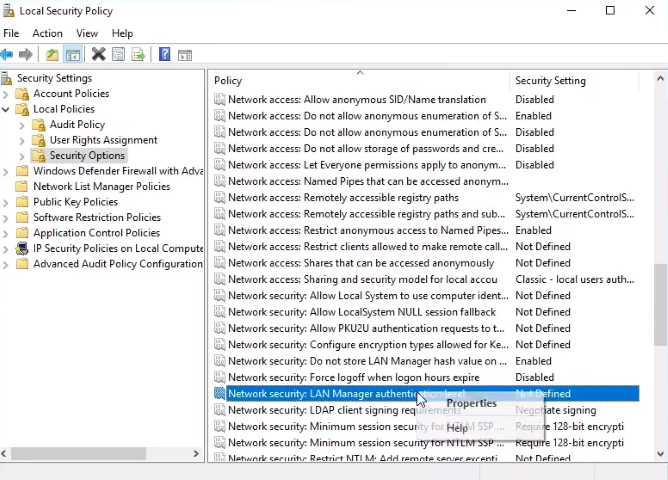Image resolution: width=668 pixels, height=480 pixels.
Task: Click the policy icon beside Remotely accessible registry paths
Action: coord(219,198)
